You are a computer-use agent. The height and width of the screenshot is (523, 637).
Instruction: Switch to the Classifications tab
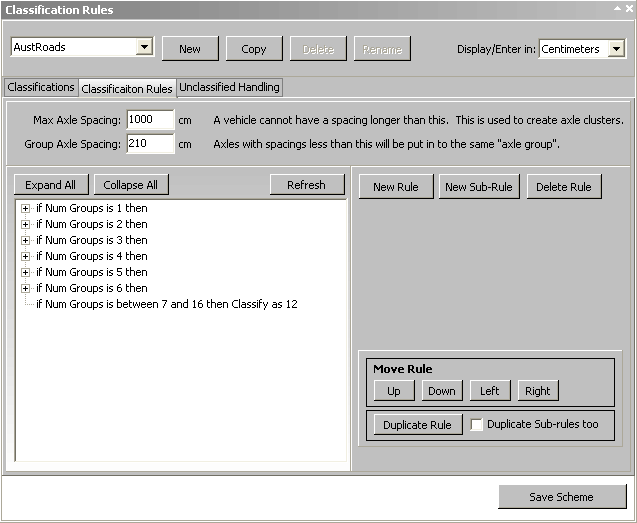(41, 88)
